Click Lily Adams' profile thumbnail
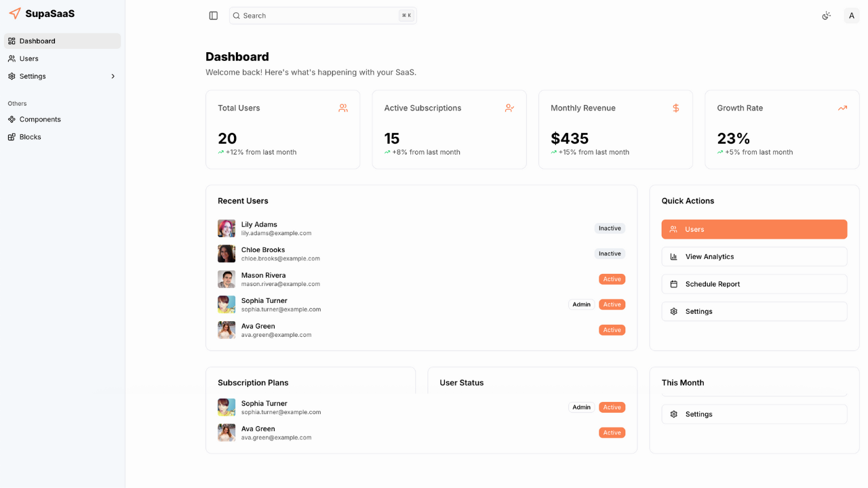The width and height of the screenshot is (868, 488). [226, 228]
